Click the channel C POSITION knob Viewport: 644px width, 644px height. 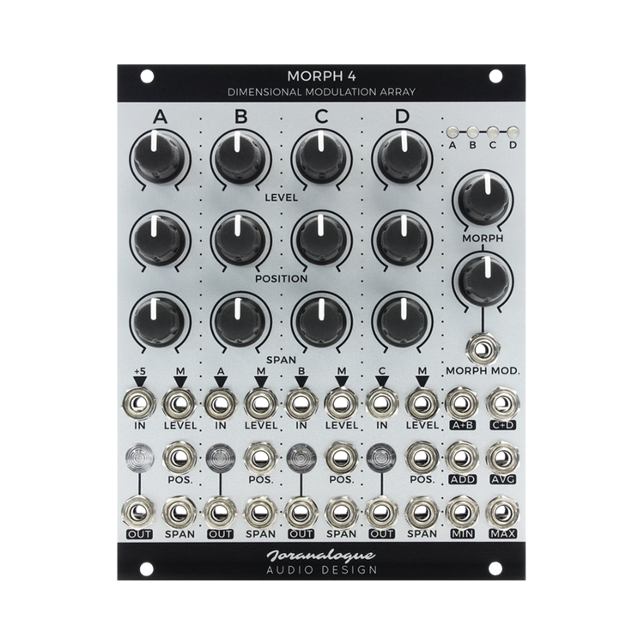pos(322,239)
